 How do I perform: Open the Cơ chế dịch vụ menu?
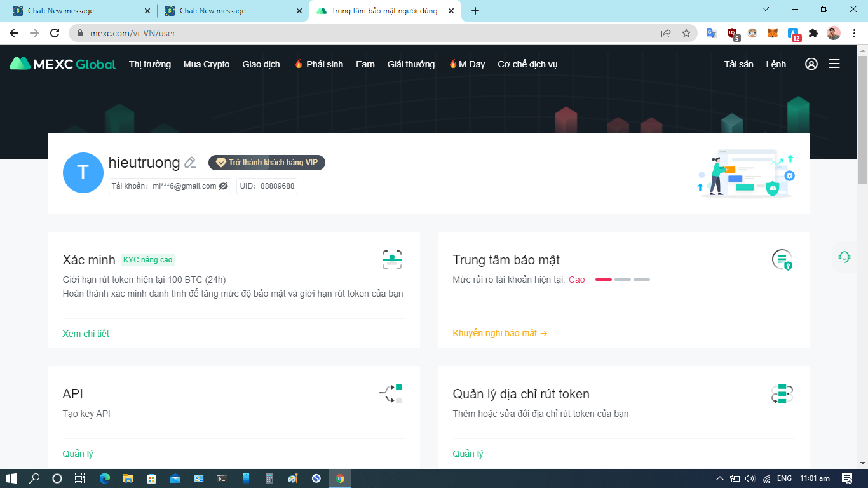(527, 64)
